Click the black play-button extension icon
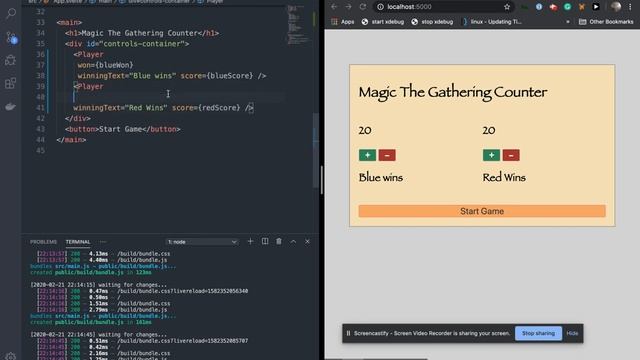 596,7
